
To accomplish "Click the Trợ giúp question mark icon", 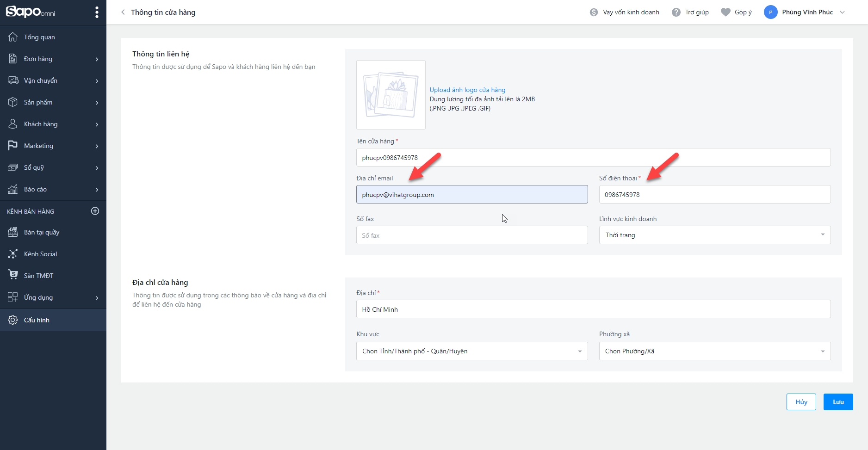I will (x=676, y=12).
